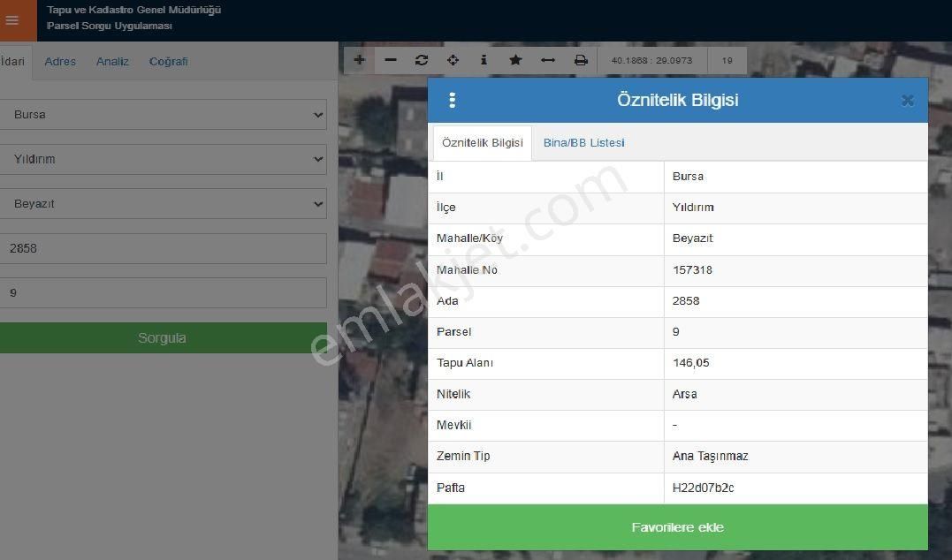The image size is (952, 560).
Task: Switch to the Bina/BB Listesi tab
Action: (584, 142)
